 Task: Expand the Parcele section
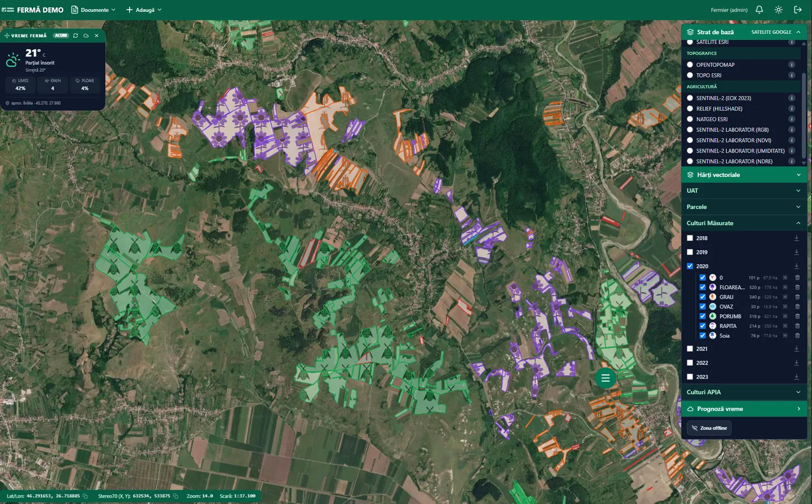[744, 207]
